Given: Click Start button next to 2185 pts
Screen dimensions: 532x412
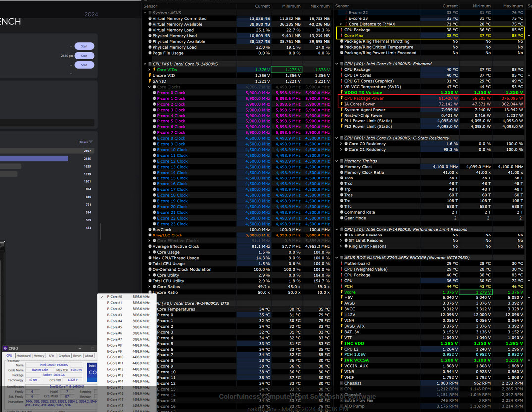Looking at the screenshot, I should (84, 56).
